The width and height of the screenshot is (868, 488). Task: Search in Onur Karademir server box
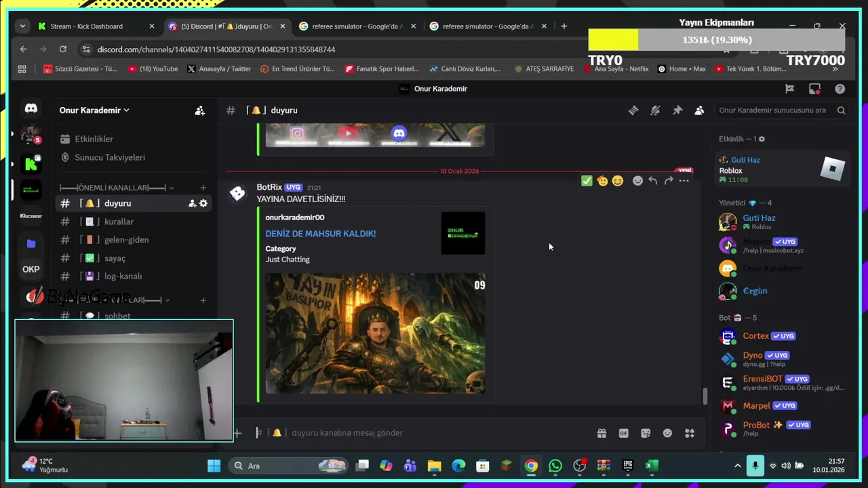(x=782, y=110)
